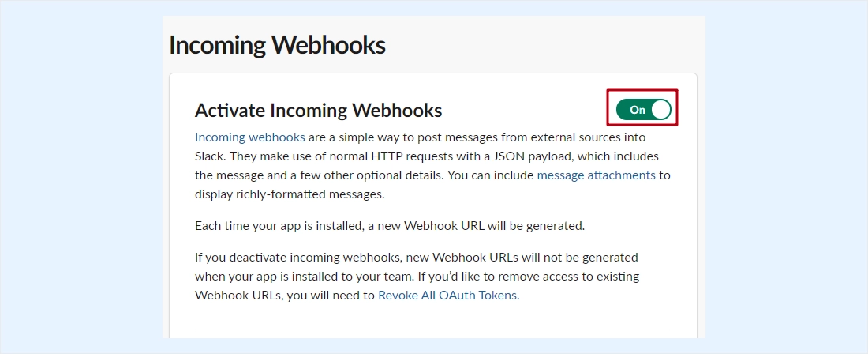The width and height of the screenshot is (868, 354).
Task: Follow the "Revoke All OAuth Tokens" link
Action: point(448,296)
